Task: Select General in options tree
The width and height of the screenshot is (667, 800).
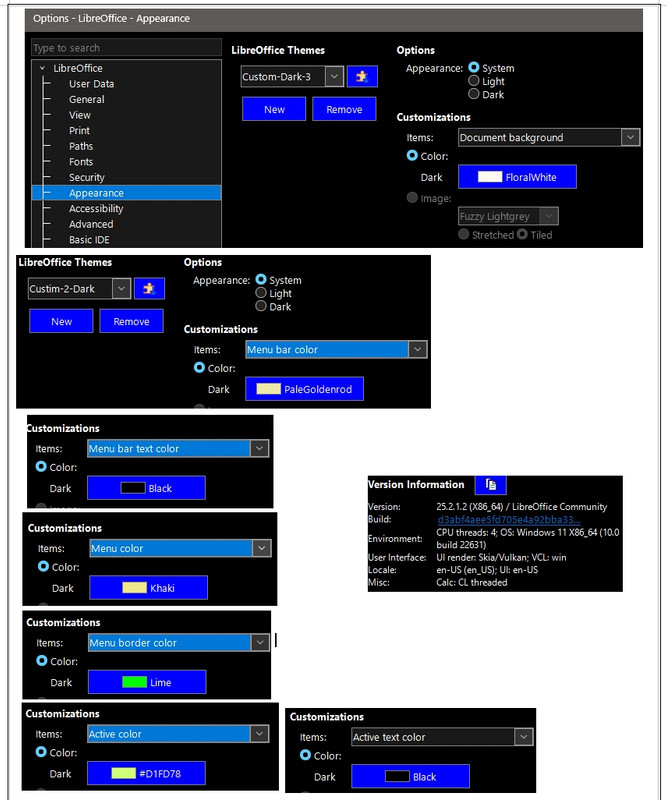Action: (87, 99)
